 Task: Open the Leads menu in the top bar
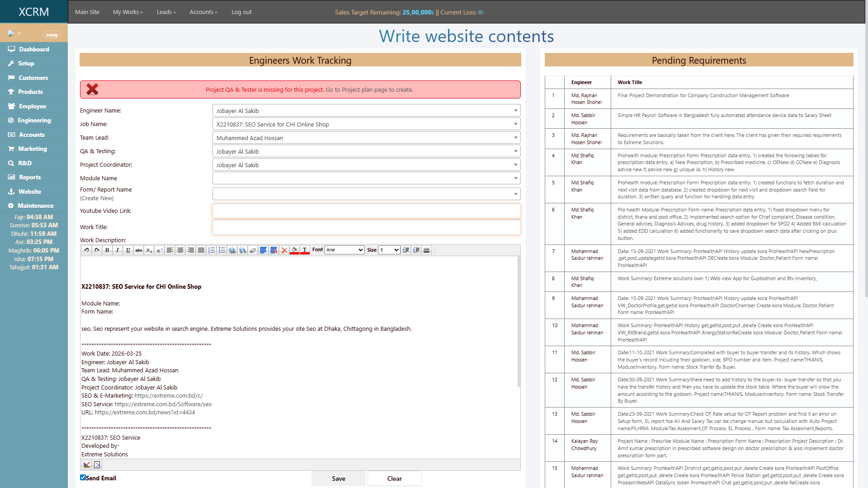166,12
